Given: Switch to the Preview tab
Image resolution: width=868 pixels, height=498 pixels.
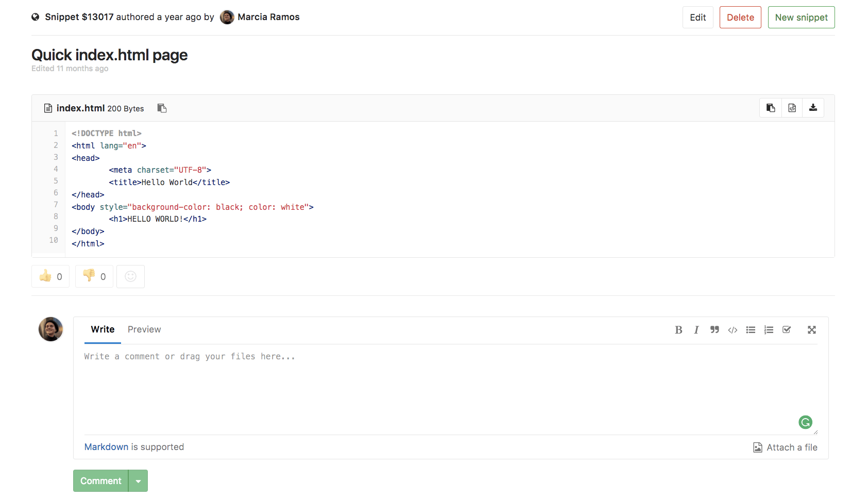Looking at the screenshot, I should coord(144,329).
